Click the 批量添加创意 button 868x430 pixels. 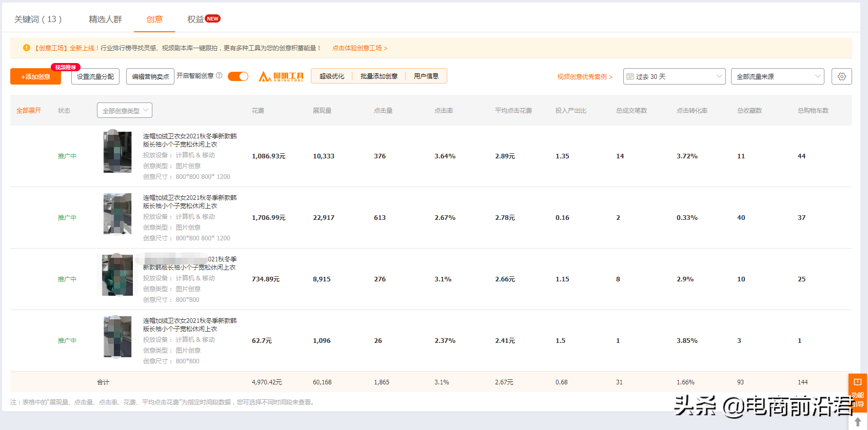click(379, 76)
